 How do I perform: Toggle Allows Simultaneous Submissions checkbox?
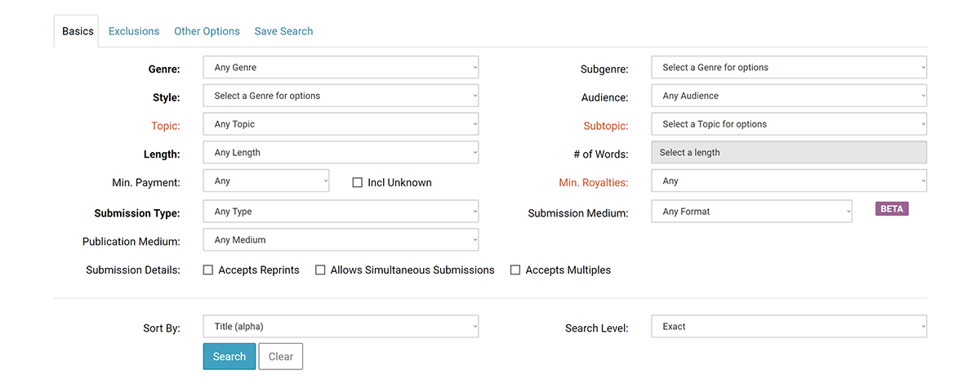click(320, 270)
